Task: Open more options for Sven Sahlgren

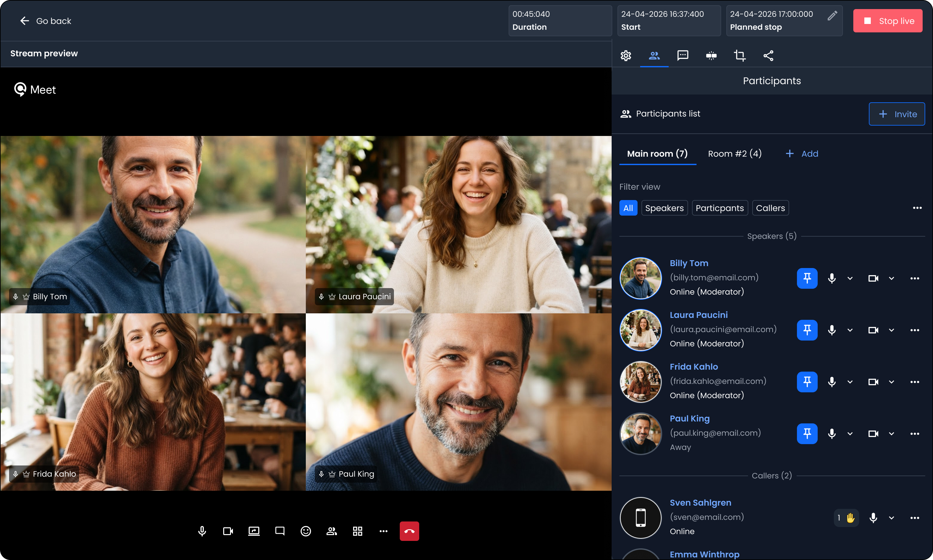Action: pos(915,518)
